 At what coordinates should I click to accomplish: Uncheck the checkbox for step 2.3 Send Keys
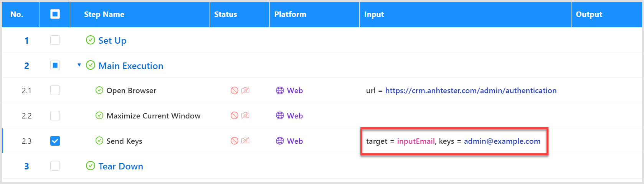tap(55, 141)
